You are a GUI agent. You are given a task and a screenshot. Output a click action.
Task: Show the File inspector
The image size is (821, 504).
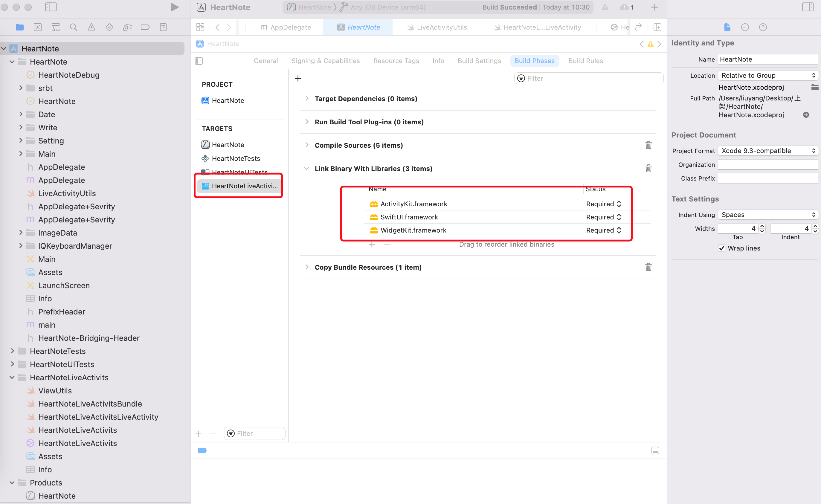click(727, 27)
